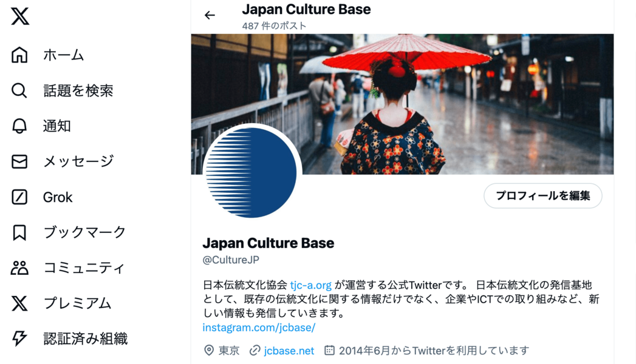Viewport: 636px width, 364px height.
Task: View the red umbrella header banner
Action: pos(402,104)
